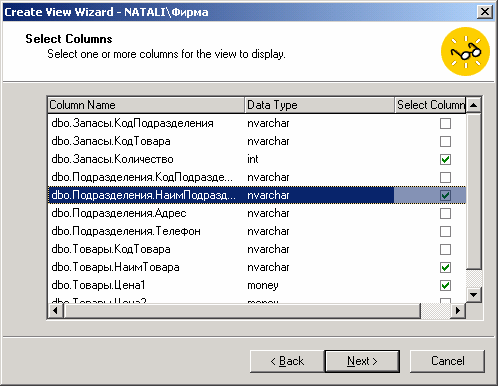Go Back to the previous step
Image resolution: width=498 pixels, height=386 pixels.
coord(287,361)
